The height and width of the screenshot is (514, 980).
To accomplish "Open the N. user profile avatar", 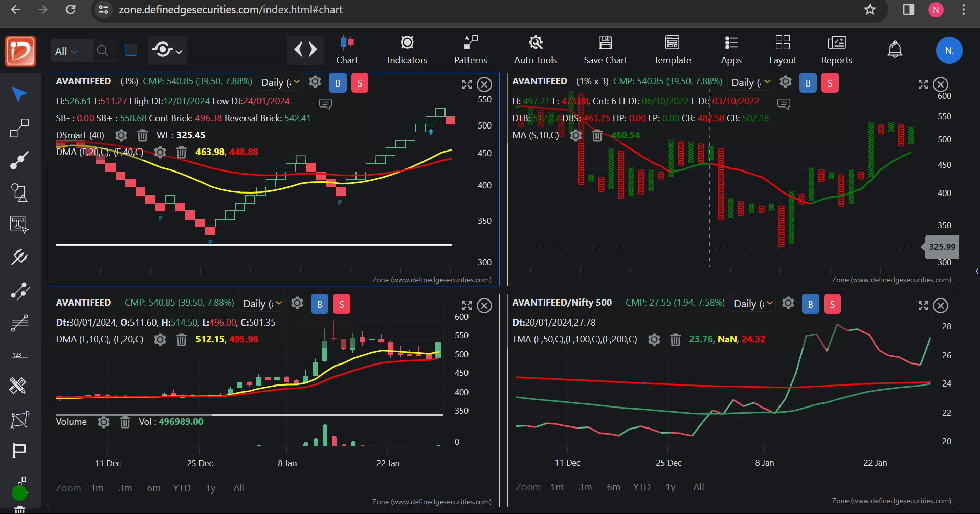I will [949, 51].
